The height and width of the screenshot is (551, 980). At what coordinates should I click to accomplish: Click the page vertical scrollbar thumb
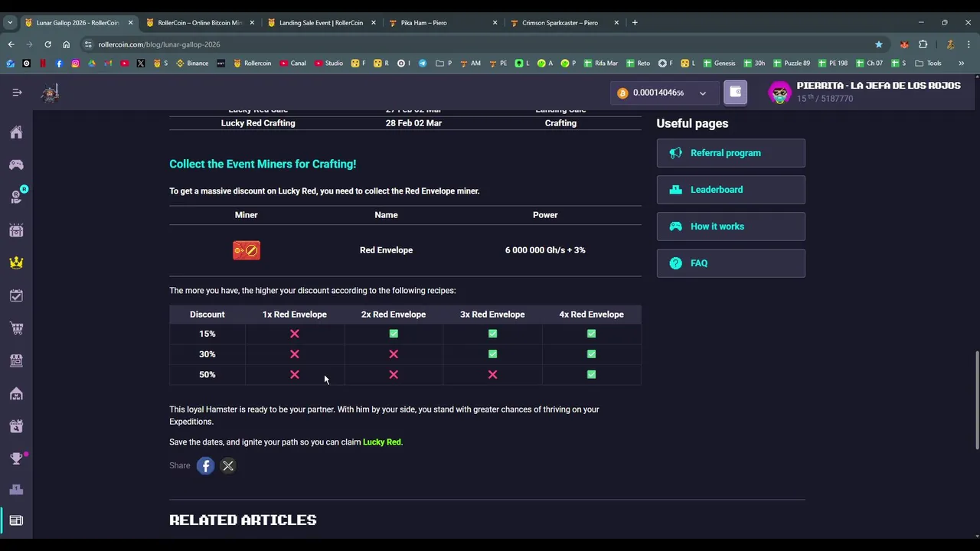pyautogui.click(x=976, y=400)
